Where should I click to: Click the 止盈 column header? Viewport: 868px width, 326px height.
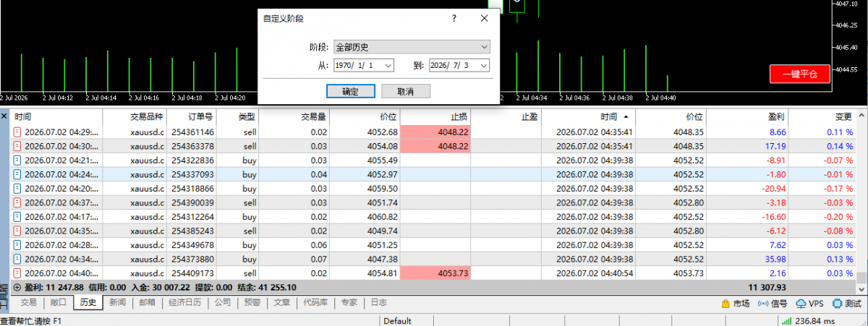click(x=506, y=116)
